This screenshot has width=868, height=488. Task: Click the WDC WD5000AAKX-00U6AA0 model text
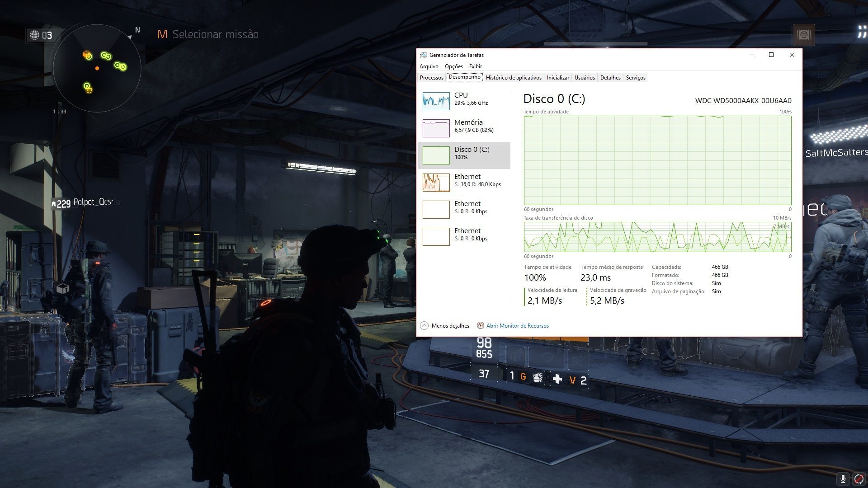click(x=743, y=101)
